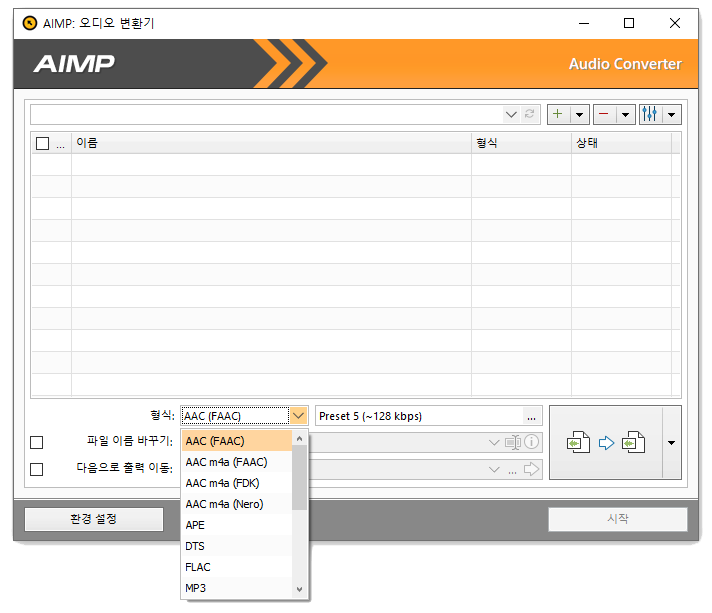This screenshot has width=712, height=613.
Task: Click the file conversion mode icon button
Action: tap(606, 442)
